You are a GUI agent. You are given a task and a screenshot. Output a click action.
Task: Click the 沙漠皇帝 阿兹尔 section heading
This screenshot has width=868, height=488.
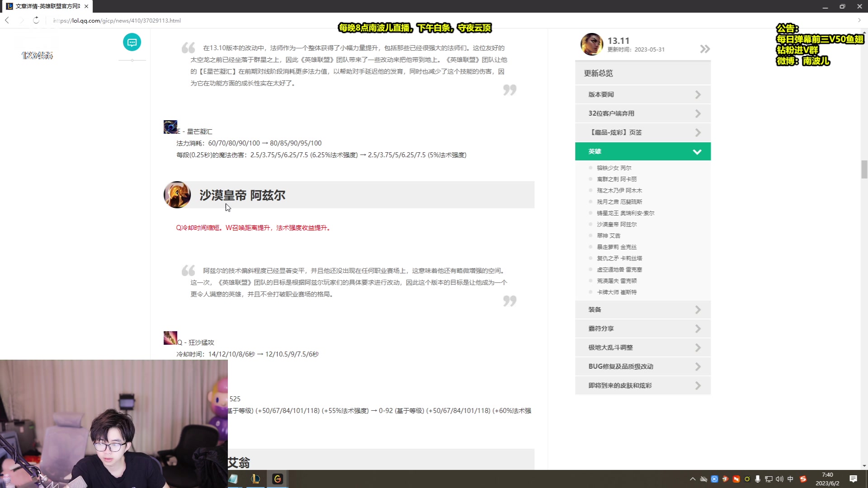(242, 195)
